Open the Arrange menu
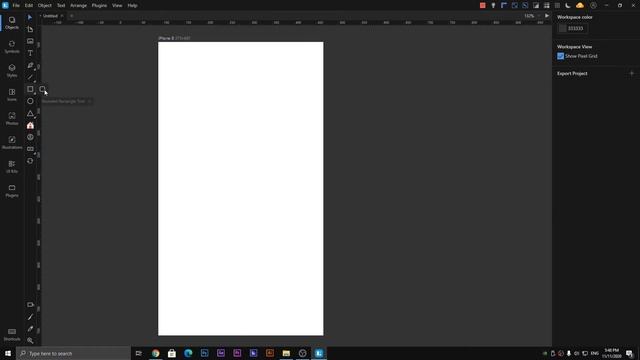The width and height of the screenshot is (640, 360). [x=78, y=5]
